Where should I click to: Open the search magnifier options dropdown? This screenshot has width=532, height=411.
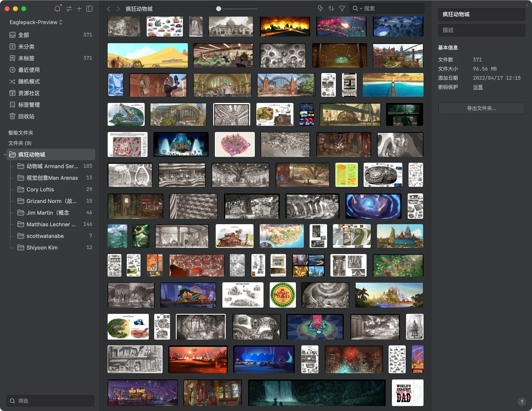coord(357,8)
